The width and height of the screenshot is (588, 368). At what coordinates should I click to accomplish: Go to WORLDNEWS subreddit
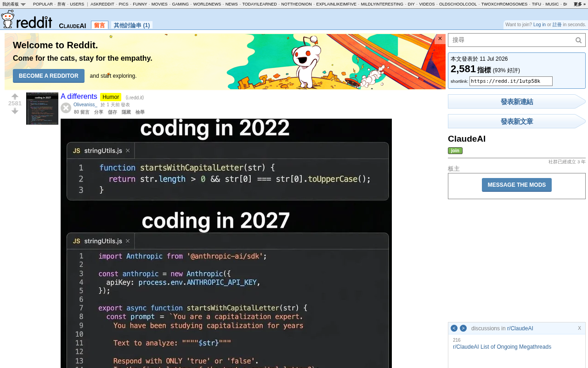[x=207, y=4]
